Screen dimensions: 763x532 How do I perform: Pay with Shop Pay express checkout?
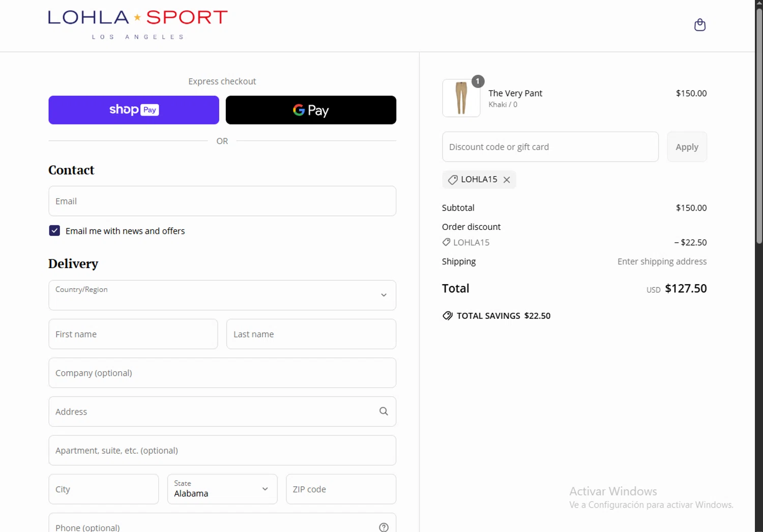tap(134, 110)
